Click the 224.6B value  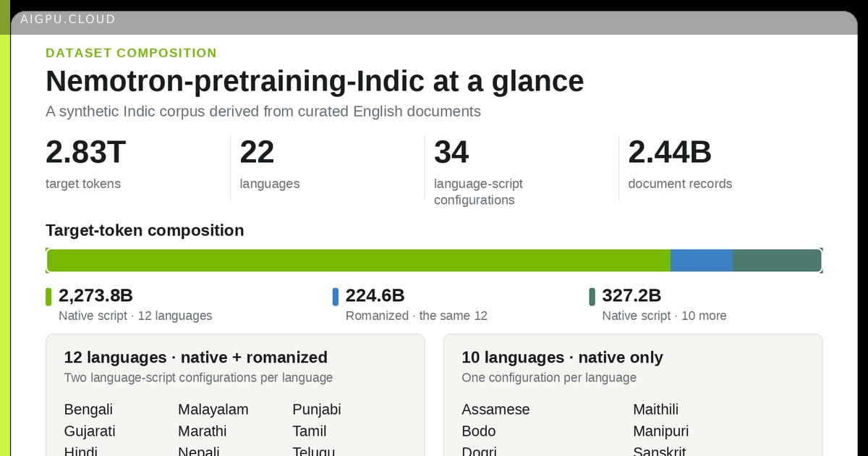[x=375, y=295]
